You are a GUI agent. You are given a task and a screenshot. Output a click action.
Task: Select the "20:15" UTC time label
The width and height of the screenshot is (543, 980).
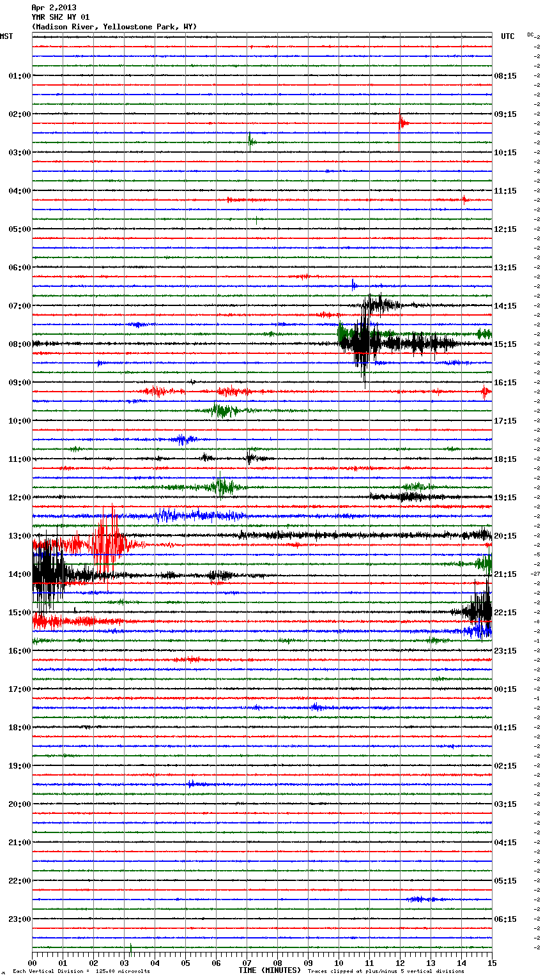(505, 536)
